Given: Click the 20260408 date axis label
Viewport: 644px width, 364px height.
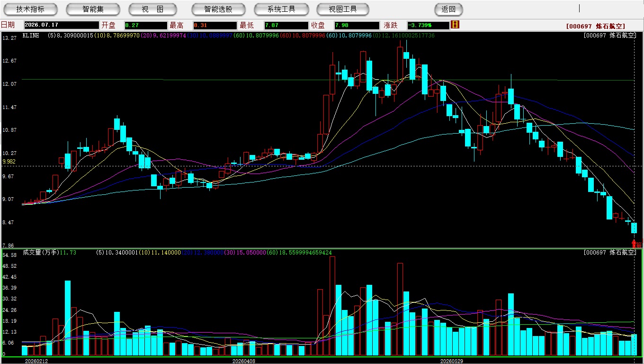Looking at the screenshot, I should [244, 361].
